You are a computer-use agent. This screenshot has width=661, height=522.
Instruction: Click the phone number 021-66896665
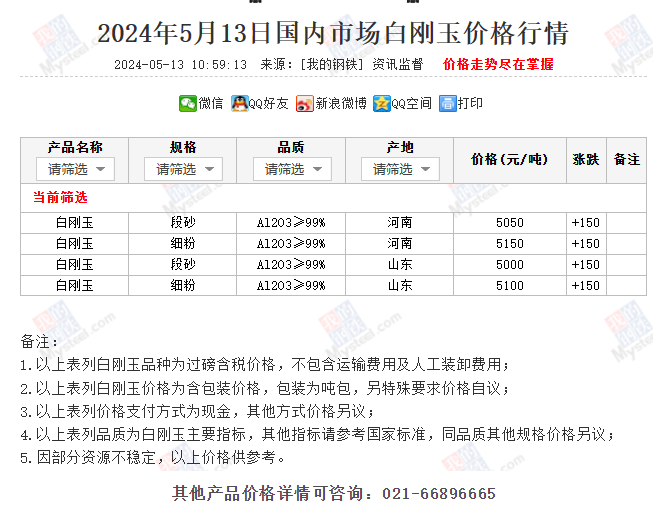440,494
